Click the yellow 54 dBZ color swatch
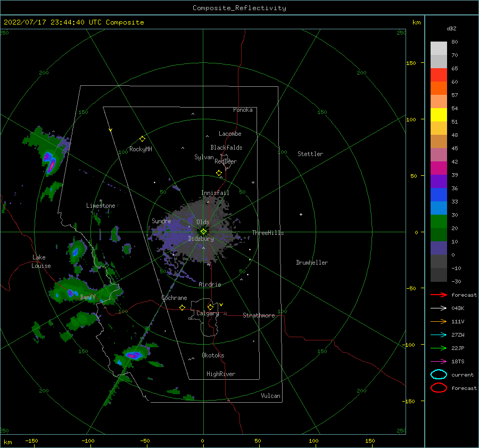Image resolution: width=479 pixels, height=448 pixels. tap(439, 115)
